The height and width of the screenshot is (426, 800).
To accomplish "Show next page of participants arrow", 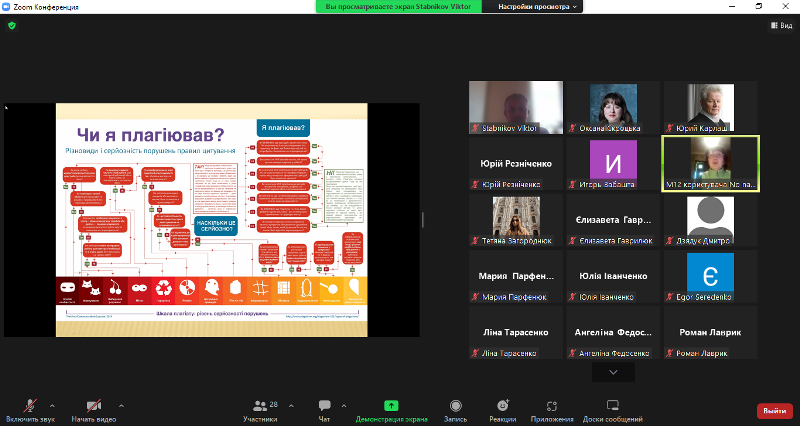I will [613, 372].
